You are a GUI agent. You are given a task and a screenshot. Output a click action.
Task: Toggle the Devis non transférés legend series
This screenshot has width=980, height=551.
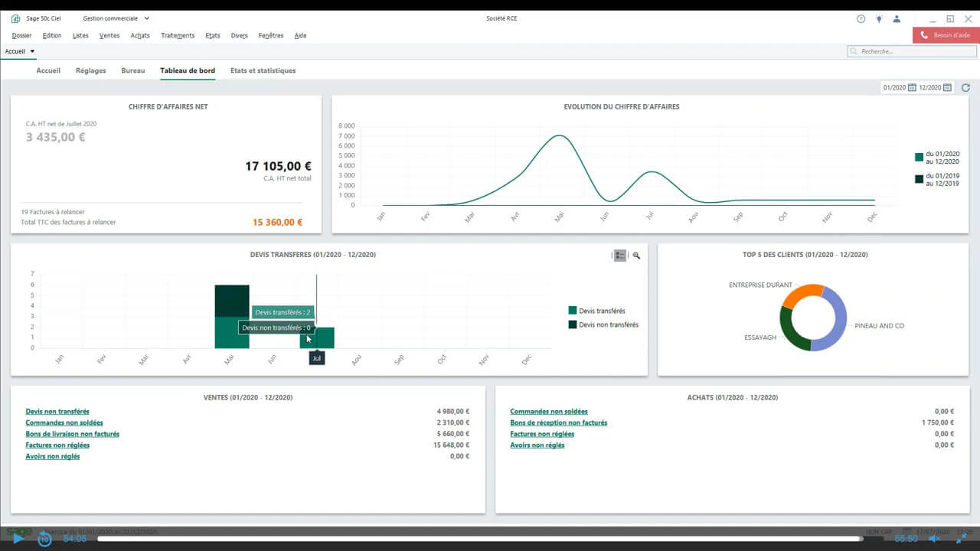click(603, 324)
